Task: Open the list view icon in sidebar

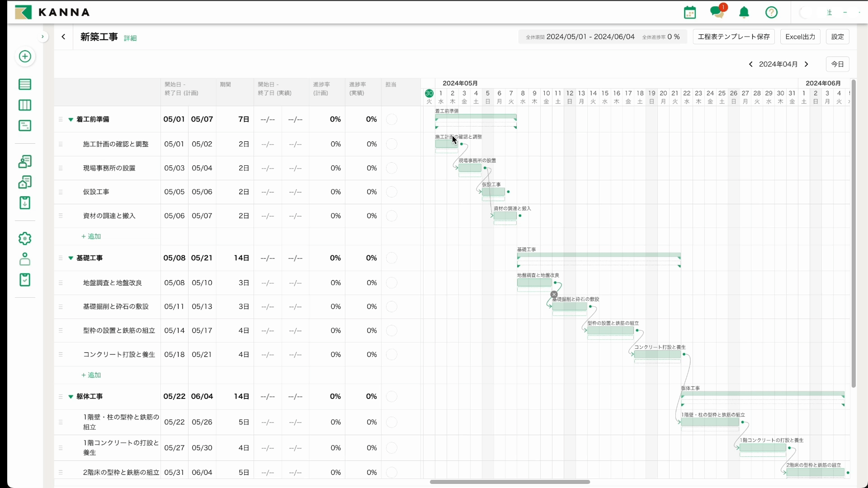Action: [25, 84]
